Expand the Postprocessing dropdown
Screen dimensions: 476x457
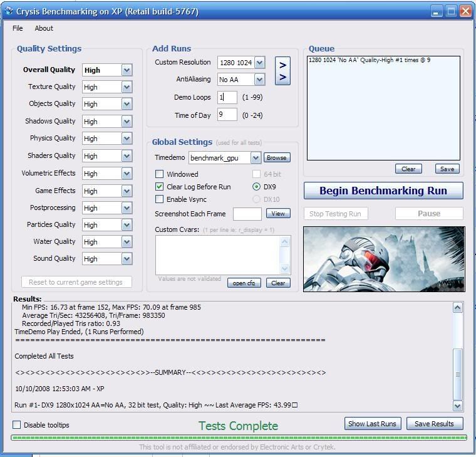pos(127,208)
